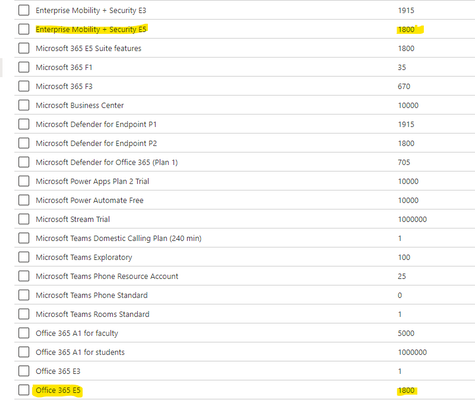Viewport: 475px width, 400px height.
Task: Click Microsoft Teams Domestic Calling Plan (240 min)
Action: 118,238
